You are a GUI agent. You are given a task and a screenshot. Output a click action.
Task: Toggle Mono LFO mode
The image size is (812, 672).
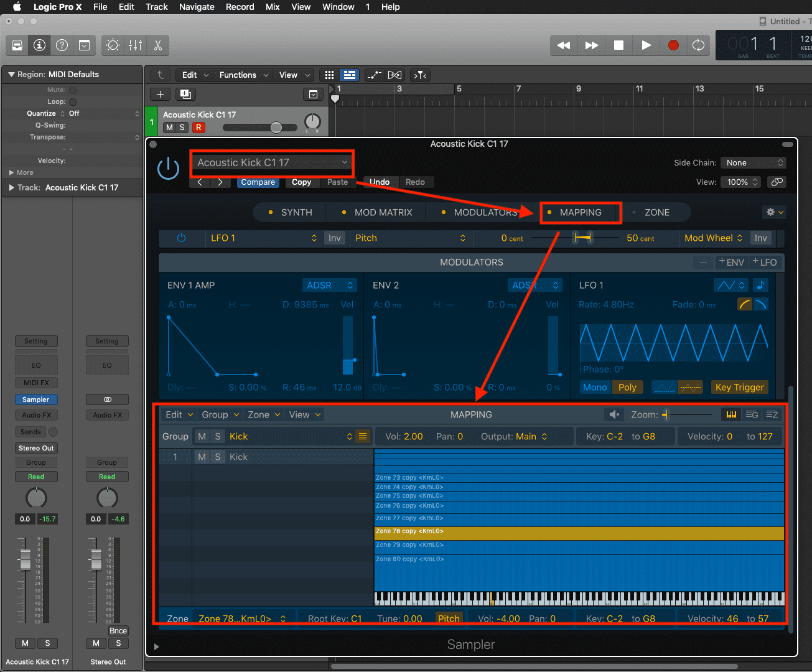pos(595,387)
